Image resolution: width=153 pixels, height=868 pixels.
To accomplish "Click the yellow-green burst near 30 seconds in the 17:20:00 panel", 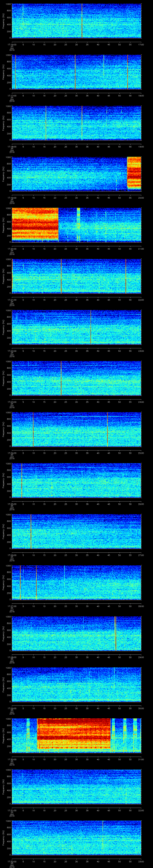I will click(78, 225).
